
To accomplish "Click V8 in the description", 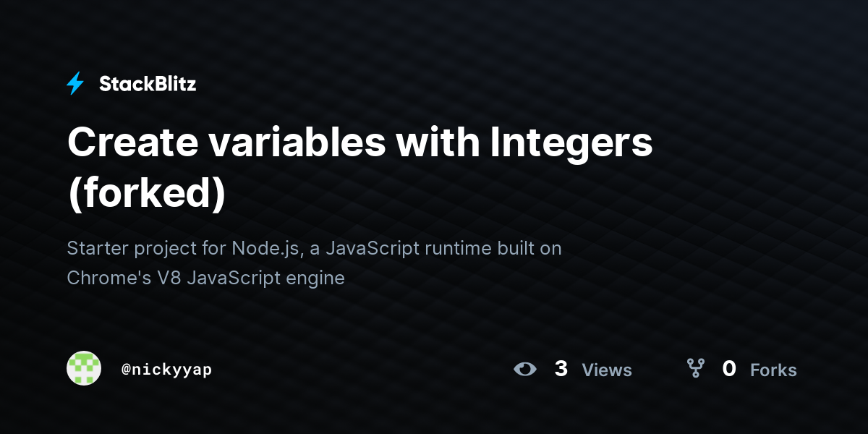I will point(169,278).
